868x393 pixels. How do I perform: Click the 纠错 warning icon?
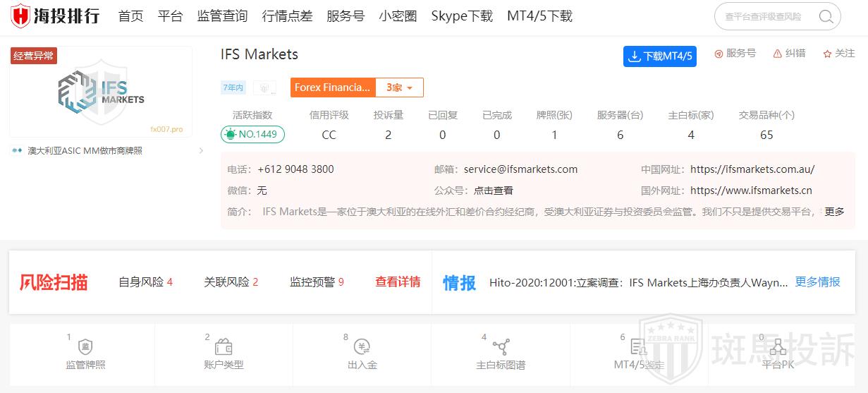pyautogui.click(x=777, y=54)
